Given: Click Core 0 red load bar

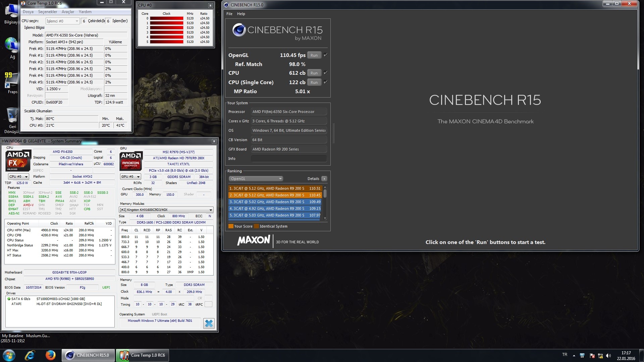Looking at the screenshot, I should pyautogui.click(x=166, y=18).
